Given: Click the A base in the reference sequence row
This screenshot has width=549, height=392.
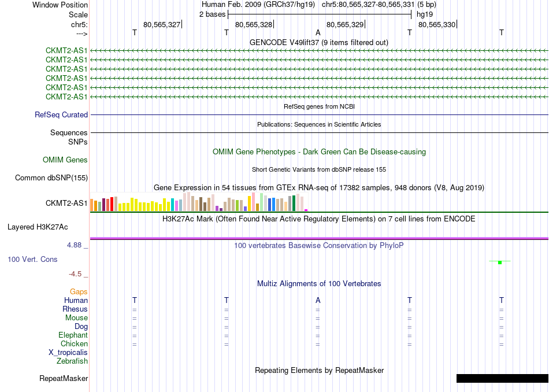Looking at the screenshot, I should 318,32.
